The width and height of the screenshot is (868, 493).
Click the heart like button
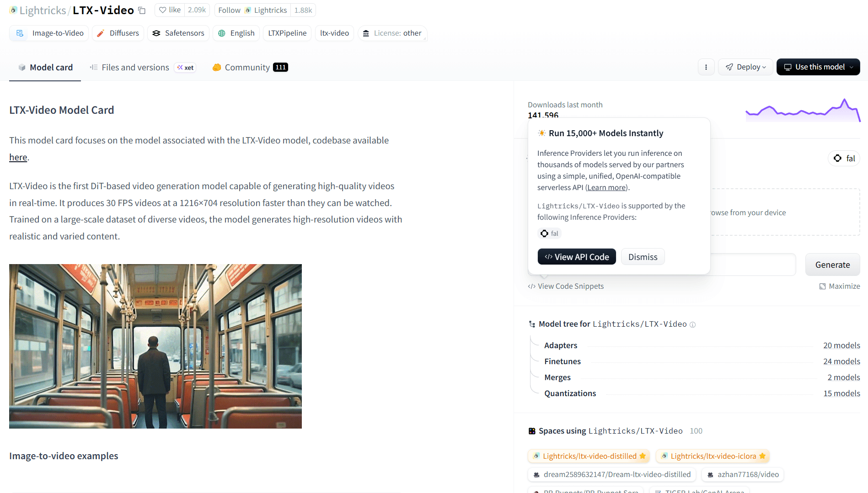[170, 10]
